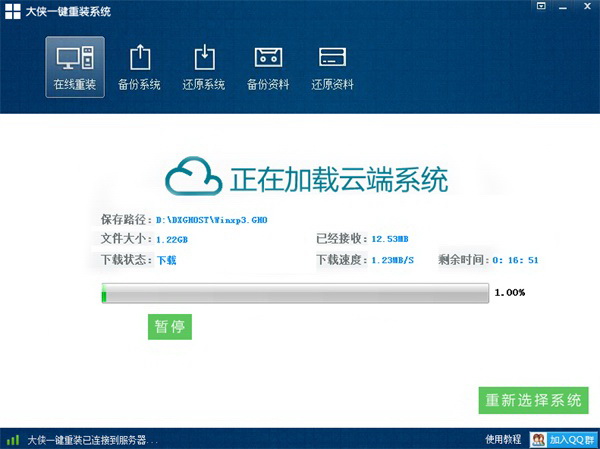Open the 备份系统 upload icon
Viewport: 600px width, 449px height.
pyautogui.click(x=140, y=58)
